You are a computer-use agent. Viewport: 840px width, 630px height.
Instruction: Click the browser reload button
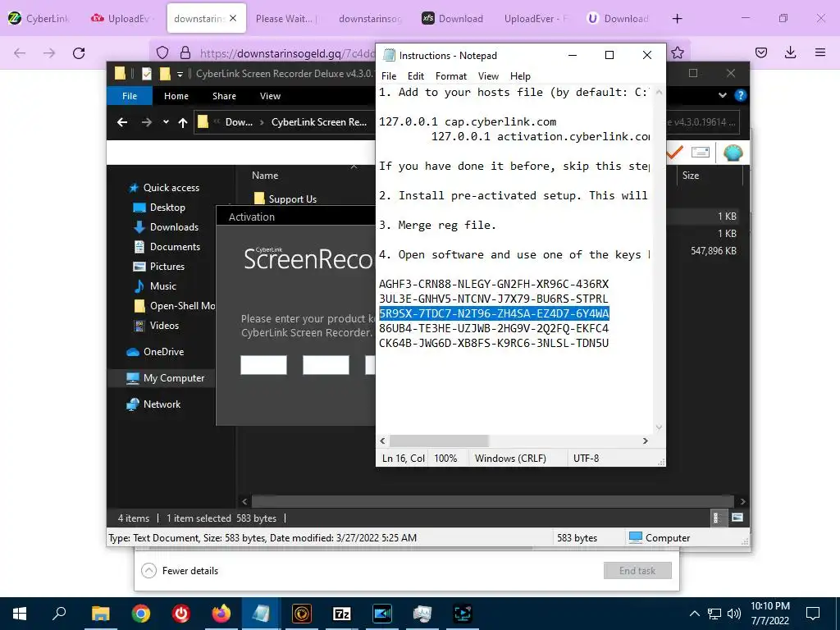point(79,53)
